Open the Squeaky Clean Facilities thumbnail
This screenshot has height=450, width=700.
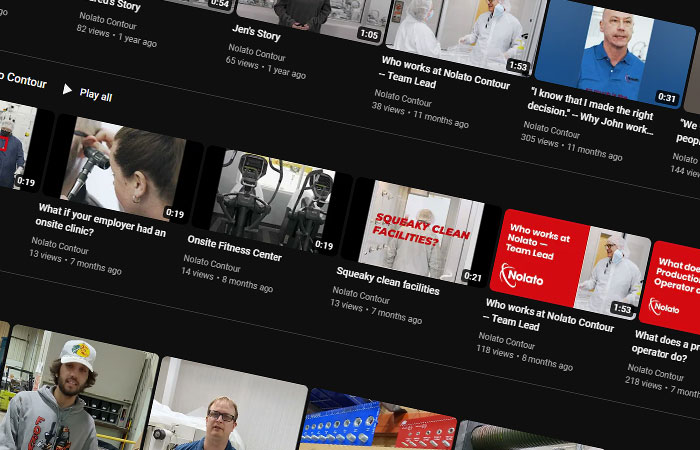(x=421, y=233)
